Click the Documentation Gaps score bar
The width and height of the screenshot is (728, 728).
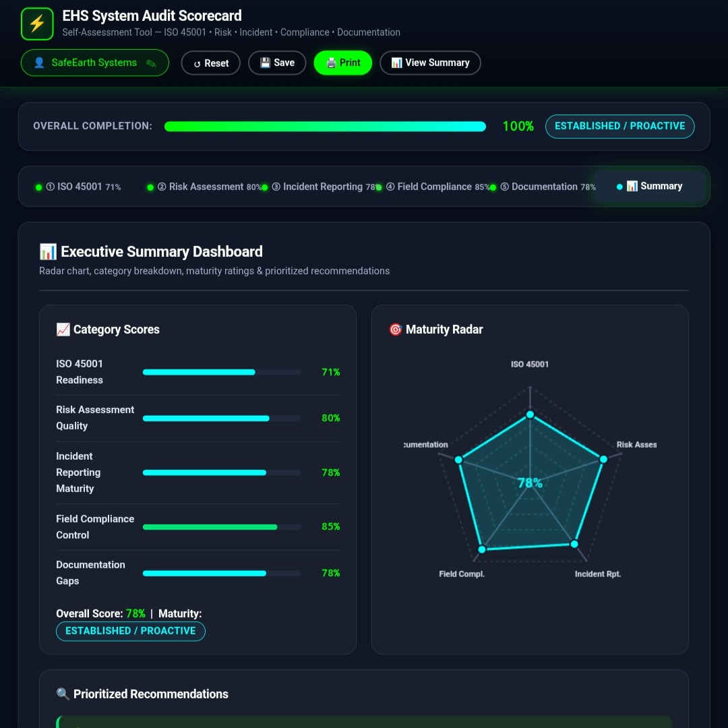click(x=222, y=574)
